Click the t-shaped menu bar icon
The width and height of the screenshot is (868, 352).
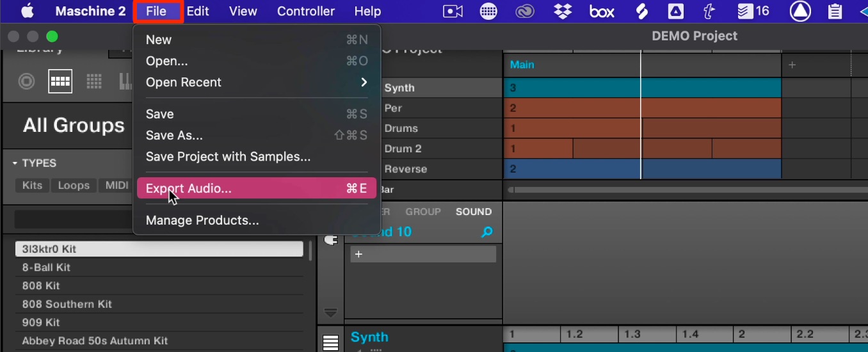tap(709, 11)
